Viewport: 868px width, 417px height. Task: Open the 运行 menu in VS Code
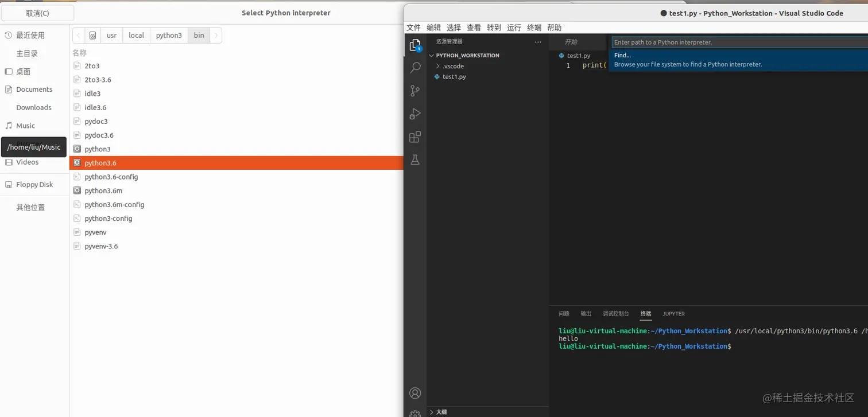pos(514,28)
